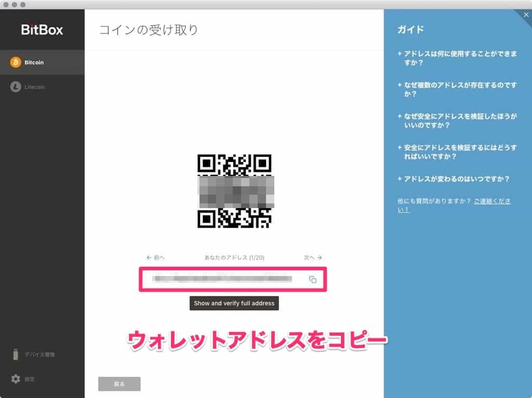Select the orange Bitcoin coin icon
The height and width of the screenshot is (398, 532).
click(x=15, y=62)
